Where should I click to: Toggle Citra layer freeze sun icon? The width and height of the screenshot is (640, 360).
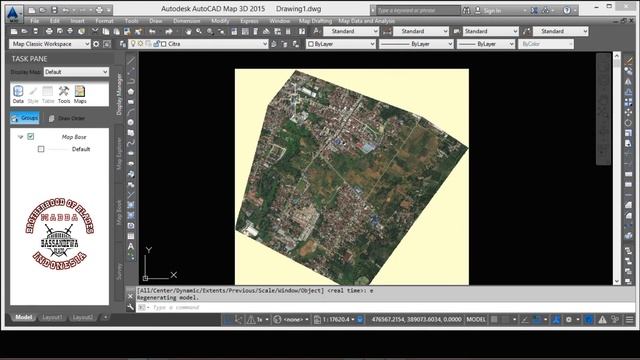point(140,44)
